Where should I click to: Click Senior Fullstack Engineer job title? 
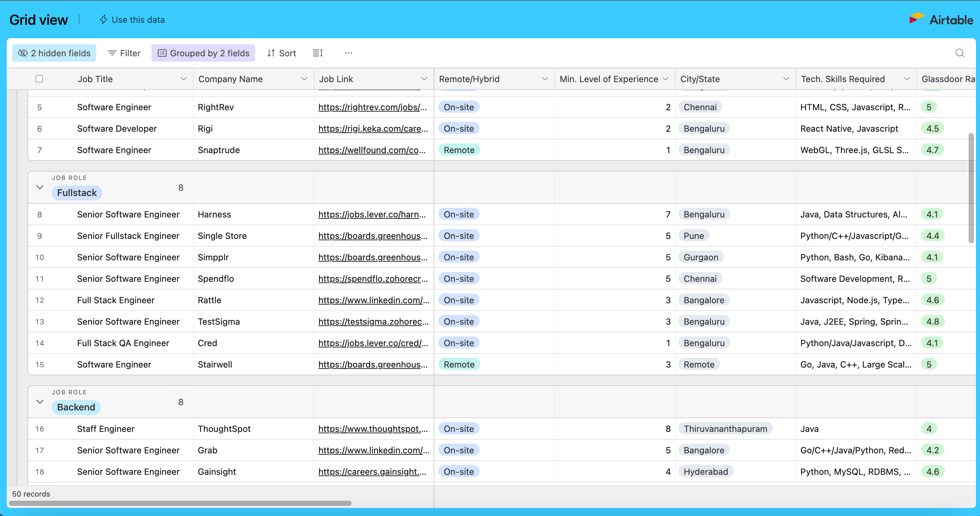tap(128, 236)
